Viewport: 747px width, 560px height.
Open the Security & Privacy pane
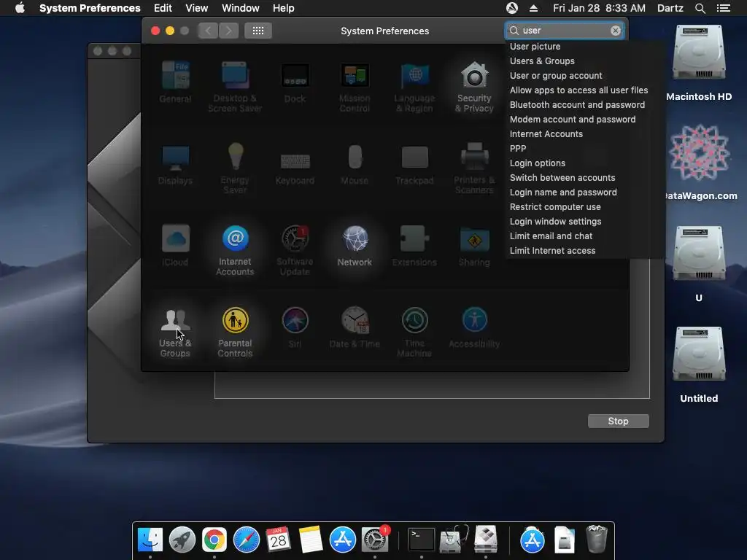[474, 87]
